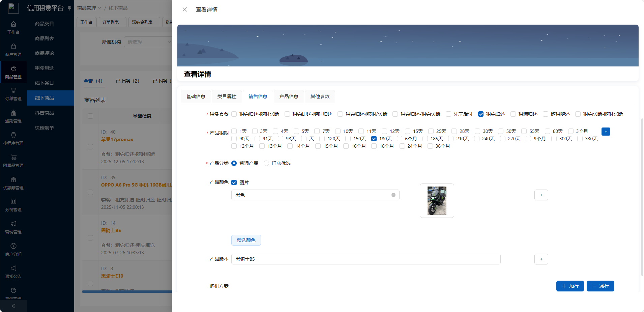Select the 门店优选 product category radio
The height and width of the screenshot is (312, 644).
(266, 163)
